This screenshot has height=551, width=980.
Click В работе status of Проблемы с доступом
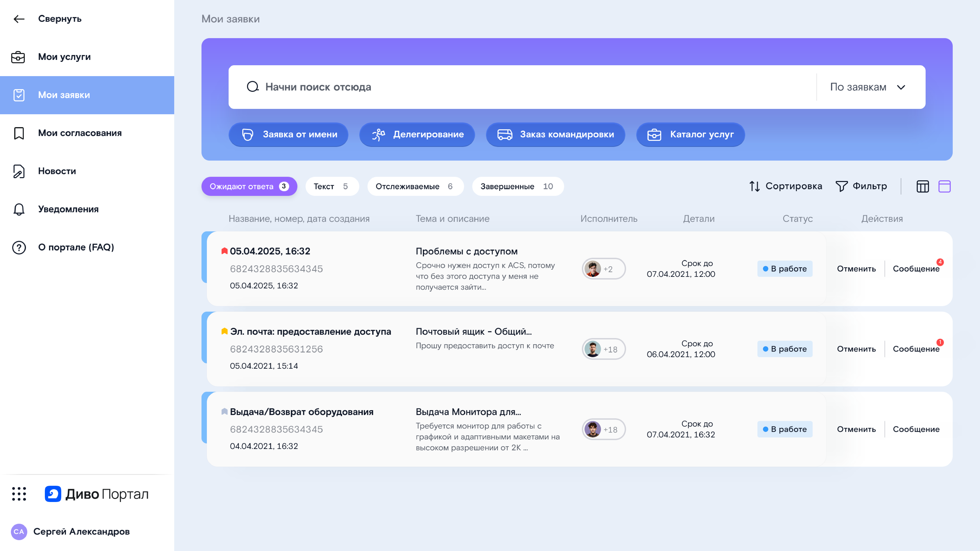785,269
